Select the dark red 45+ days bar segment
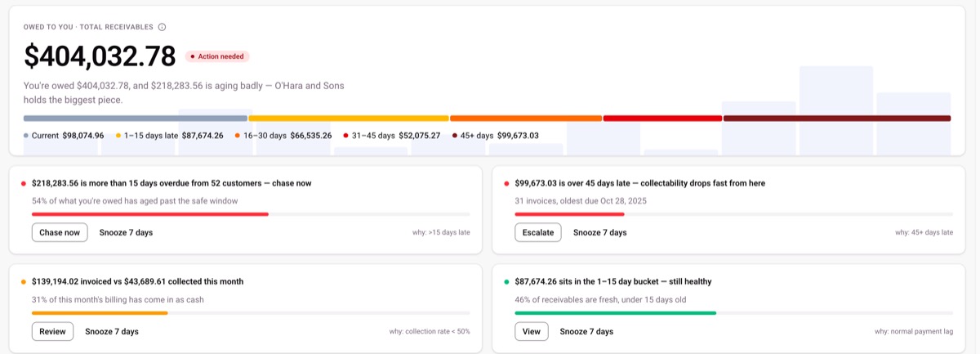This screenshot has height=354, width=980. tap(837, 119)
